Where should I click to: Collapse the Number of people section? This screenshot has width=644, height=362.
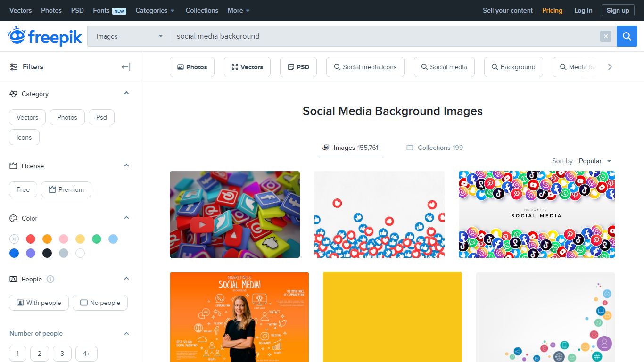click(x=126, y=333)
